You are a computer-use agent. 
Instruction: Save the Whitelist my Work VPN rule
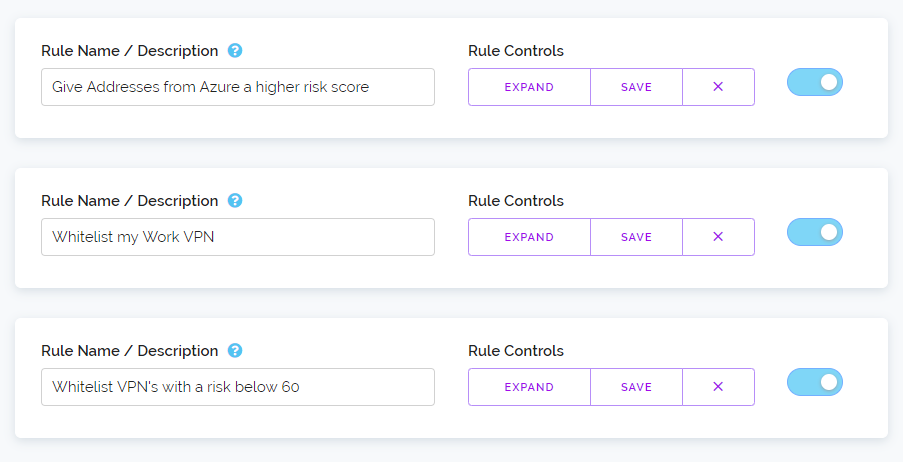pos(636,237)
